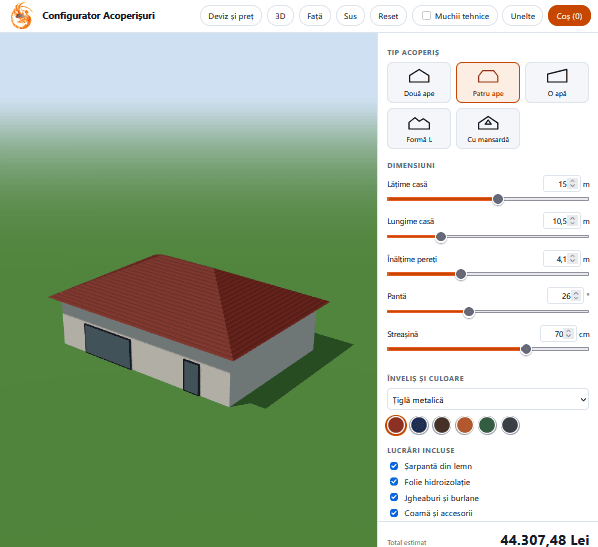Click the Pantă stepper arrows
The image size is (598, 547).
click(x=576, y=296)
